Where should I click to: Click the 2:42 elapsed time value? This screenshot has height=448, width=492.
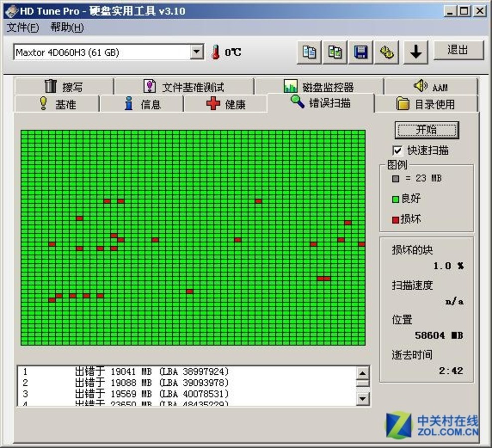(451, 371)
